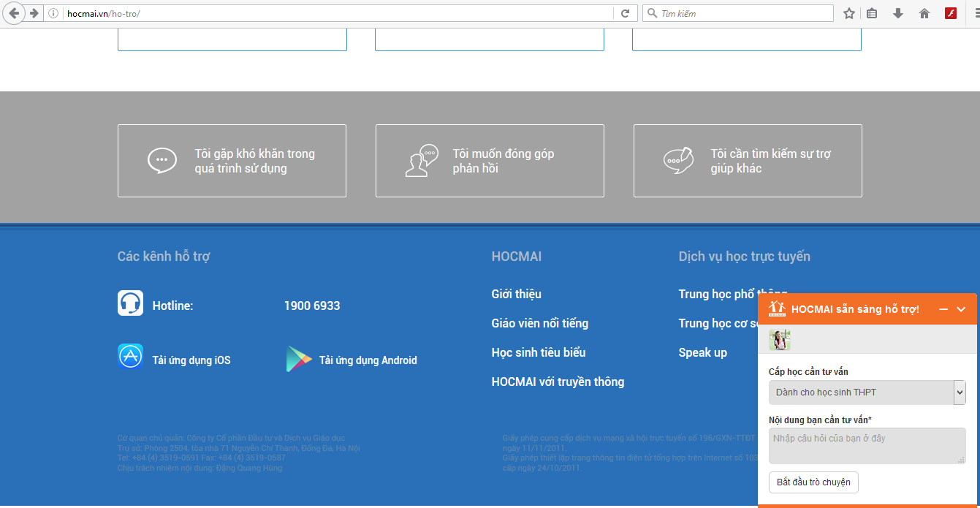Minimize the HOCMAI chat widget

[943, 309]
